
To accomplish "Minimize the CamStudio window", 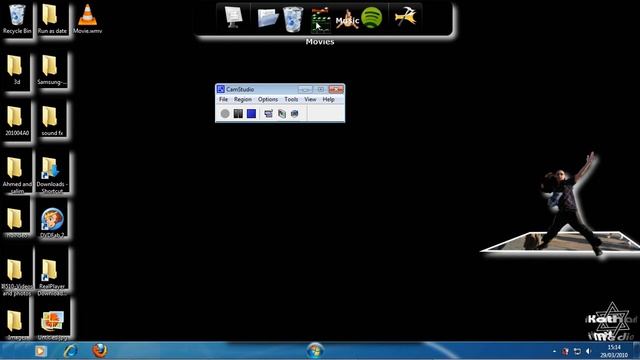I will point(305,89).
